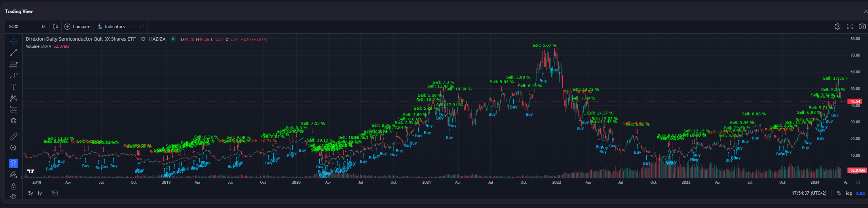Viewport: 868px width, 208px height.
Task: Choose the brush drawing tool
Action: [x=13, y=76]
